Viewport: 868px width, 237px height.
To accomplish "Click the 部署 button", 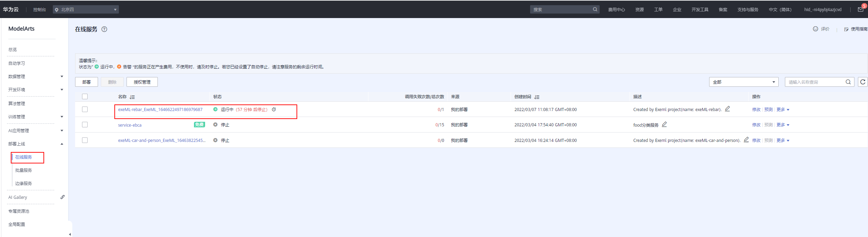I will pyautogui.click(x=87, y=82).
